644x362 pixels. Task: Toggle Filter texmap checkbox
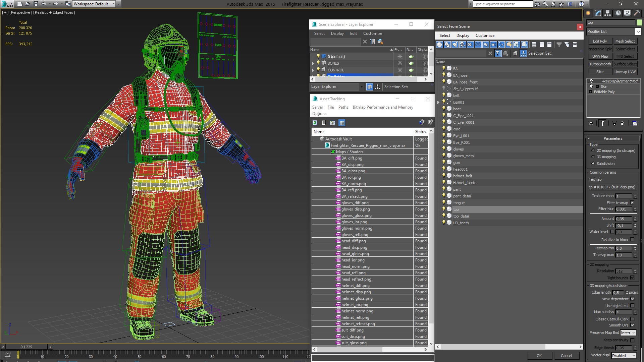pos(632,203)
